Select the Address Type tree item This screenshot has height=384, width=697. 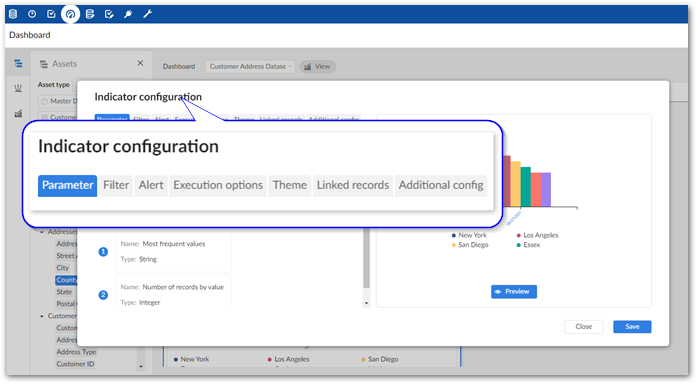76,352
